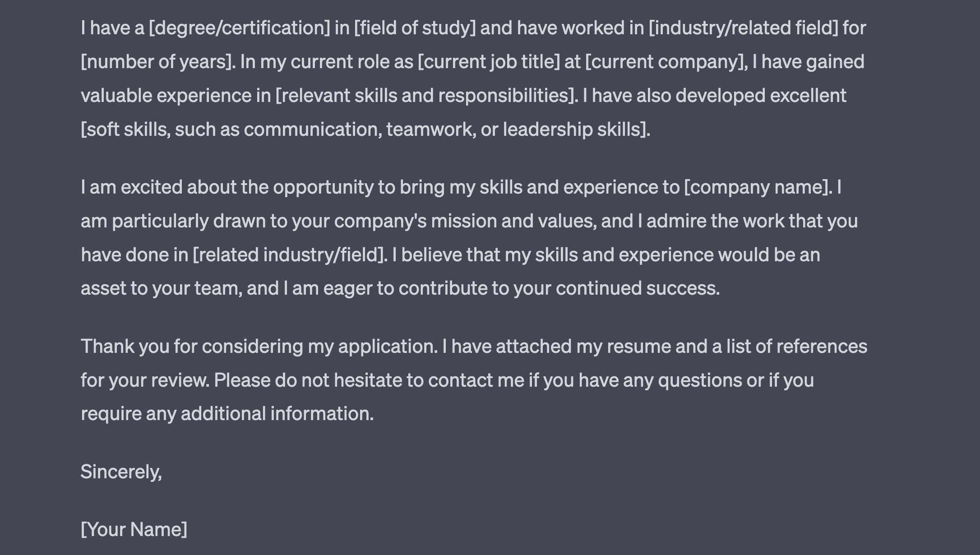This screenshot has height=555, width=980.
Task: Click the [related industry/field] placeholder
Action: coord(290,255)
